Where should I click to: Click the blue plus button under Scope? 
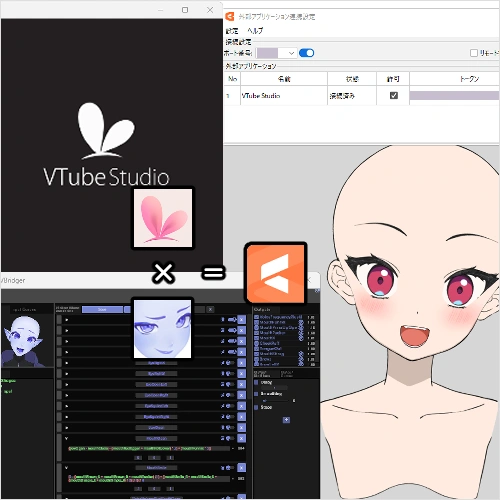[286, 420]
